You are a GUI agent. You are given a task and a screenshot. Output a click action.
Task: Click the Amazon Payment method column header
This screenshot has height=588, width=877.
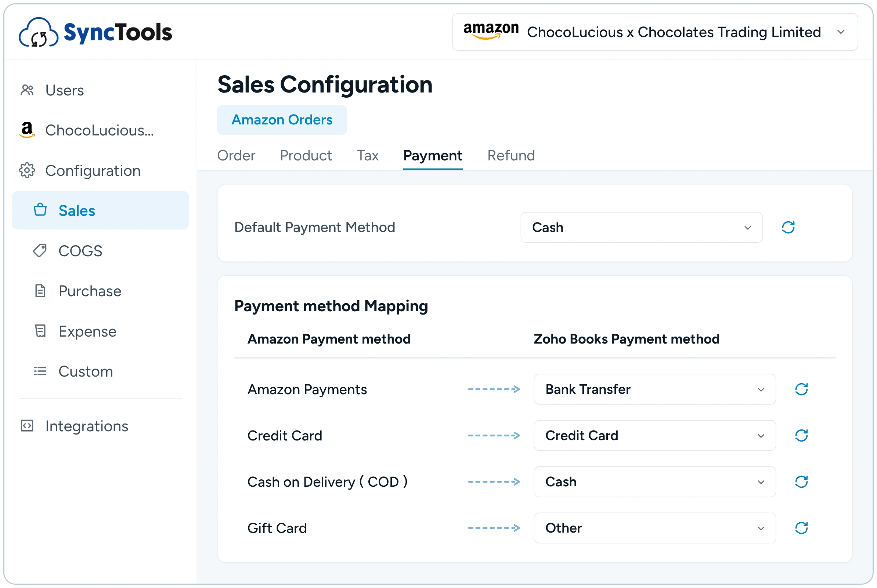[x=329, y=339]
